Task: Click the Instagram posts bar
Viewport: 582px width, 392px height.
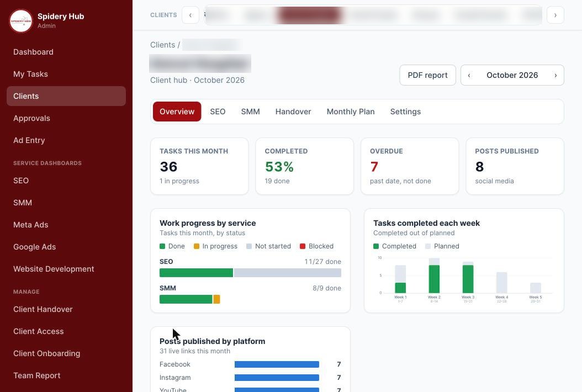Action: 277,378
